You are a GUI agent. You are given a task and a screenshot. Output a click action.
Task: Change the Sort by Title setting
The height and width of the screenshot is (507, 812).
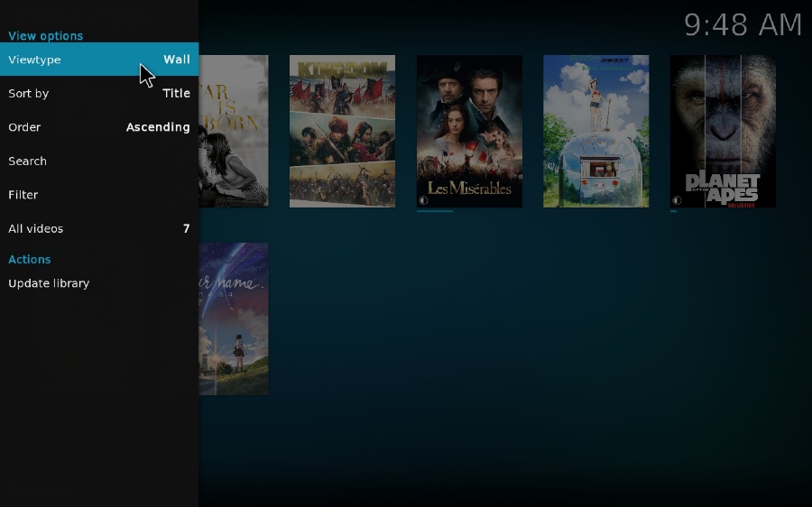point(99,93)
